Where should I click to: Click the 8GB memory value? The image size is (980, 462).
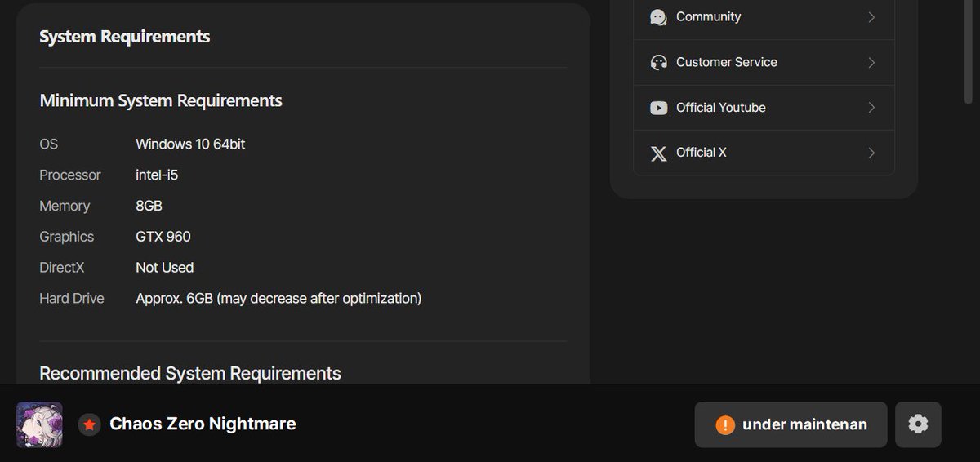pos(149,207)
